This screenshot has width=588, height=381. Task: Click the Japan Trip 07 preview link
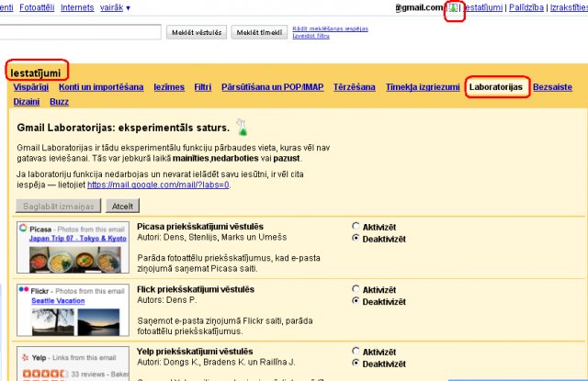pyautogui.click(x=77, y=239)
